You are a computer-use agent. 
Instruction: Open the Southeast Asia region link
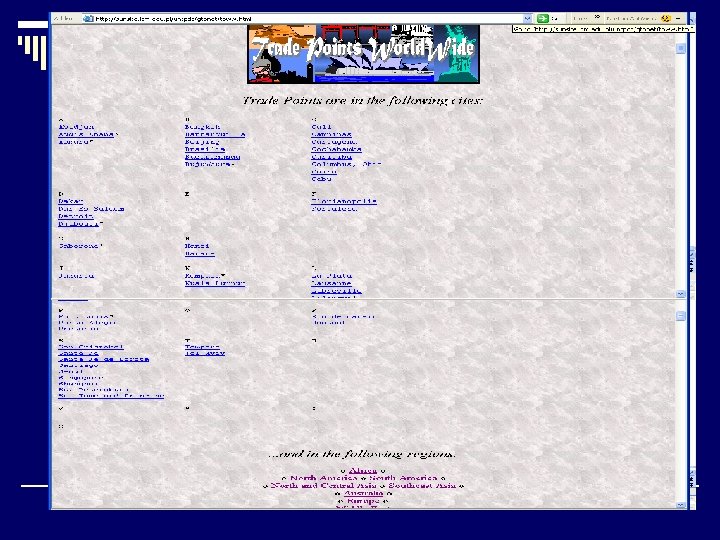tap(422, 485)
